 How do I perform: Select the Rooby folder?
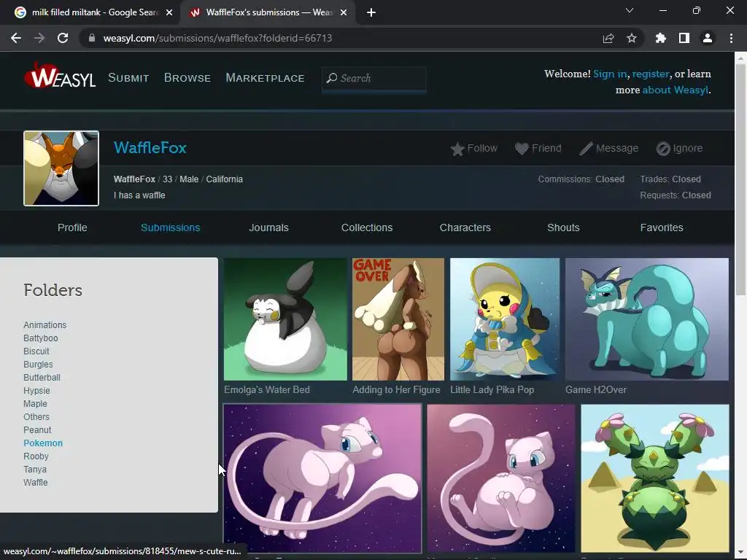[x=36, y=456]
